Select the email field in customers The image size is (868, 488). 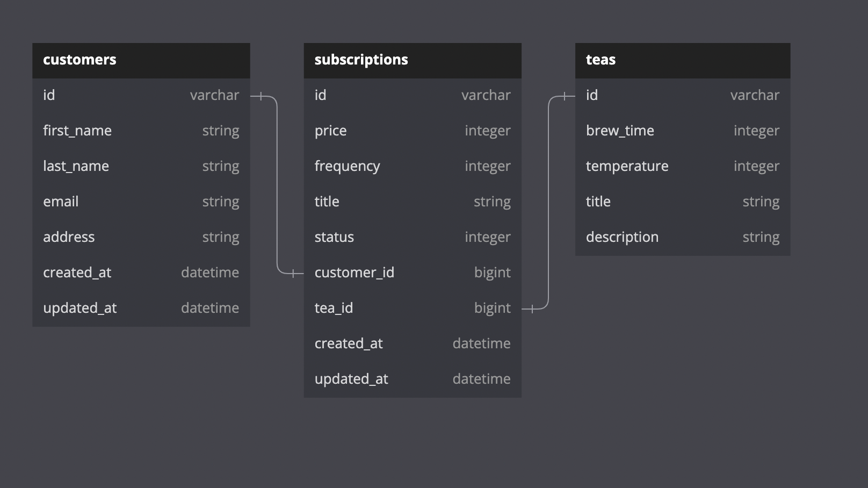(141, 202)
